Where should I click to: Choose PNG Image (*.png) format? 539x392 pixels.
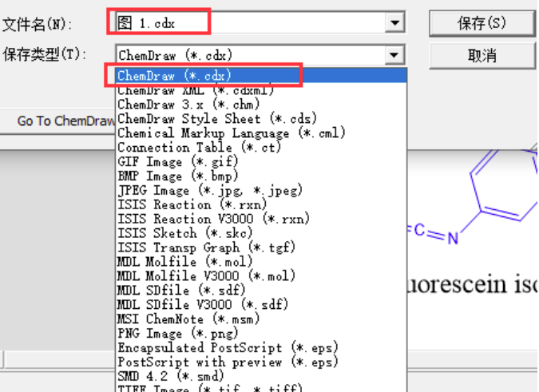coord(261,333)
